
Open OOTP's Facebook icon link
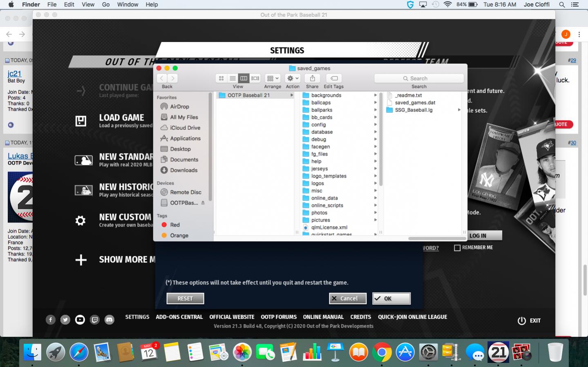[51, 320]
